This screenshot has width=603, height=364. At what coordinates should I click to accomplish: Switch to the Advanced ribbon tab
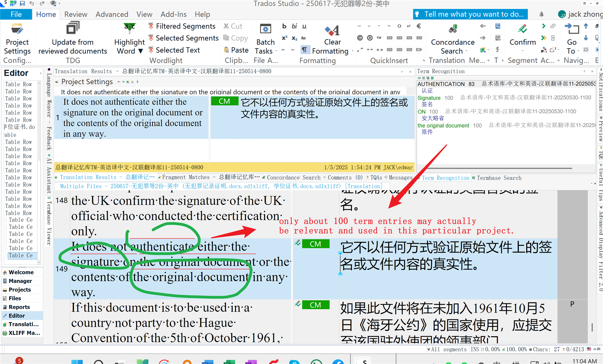(x=112, y=14)
